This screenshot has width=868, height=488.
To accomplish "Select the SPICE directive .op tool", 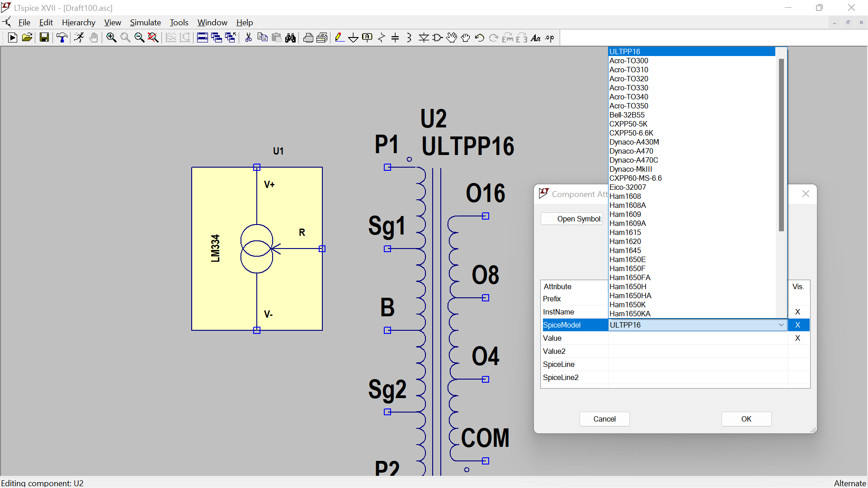I will [x=550, y=38].
